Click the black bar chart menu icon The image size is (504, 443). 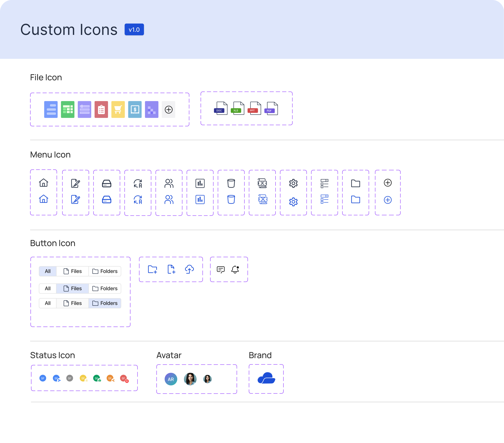tap(200, 183)
